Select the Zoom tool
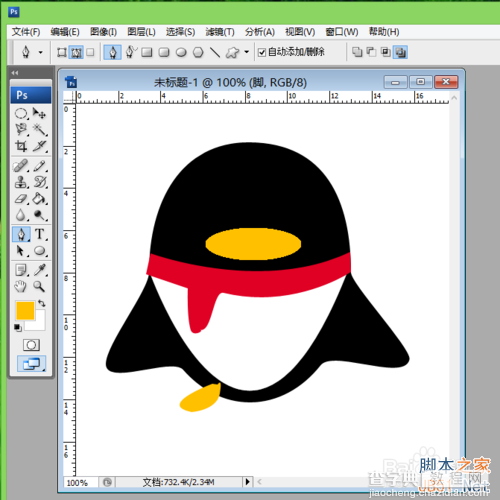500x500 pixels. [x=39, y=286]
